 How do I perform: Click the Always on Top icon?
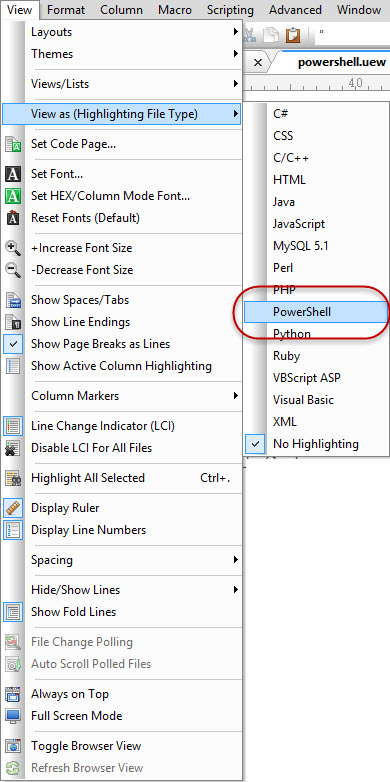point(12,694)
